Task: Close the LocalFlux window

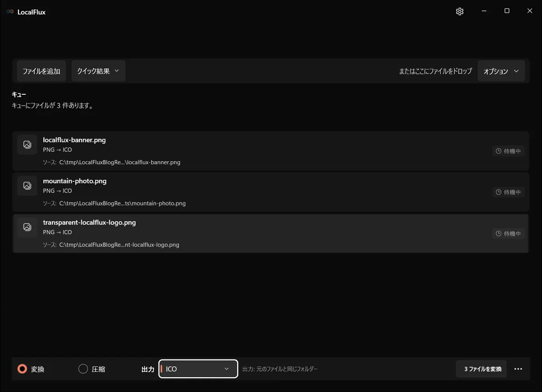Action: pyautogui.click(x=530, y=11)
